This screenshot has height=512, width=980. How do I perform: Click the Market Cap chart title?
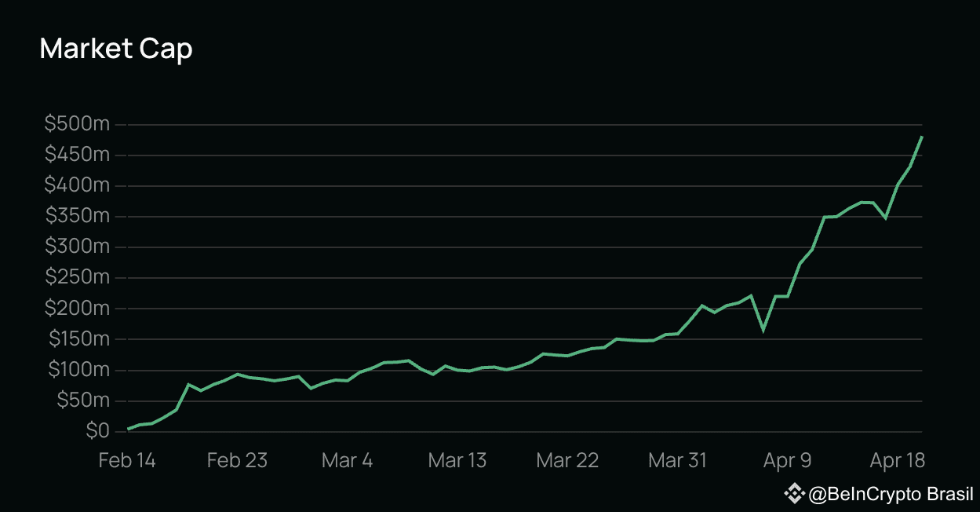(116, 49)
